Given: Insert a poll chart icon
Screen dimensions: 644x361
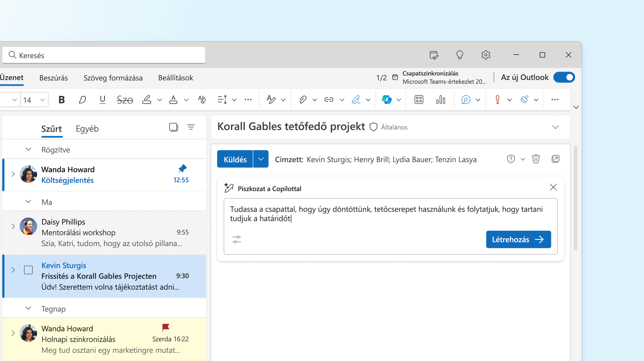Looking at the screenshot, I should (441, 100).
